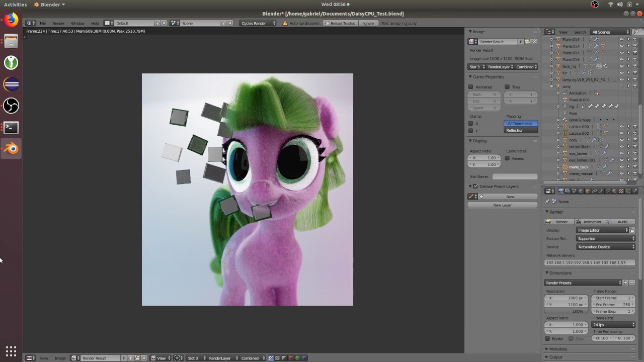Image resolution: width=644 pixels, height=362 pixels.
Task: Open the Modifiers properties tab wrench icon
Action: [x=601, y=191]
